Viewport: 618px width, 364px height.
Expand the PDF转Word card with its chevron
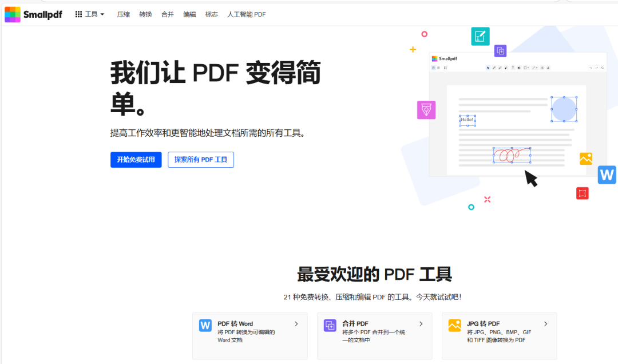(296, 323)
